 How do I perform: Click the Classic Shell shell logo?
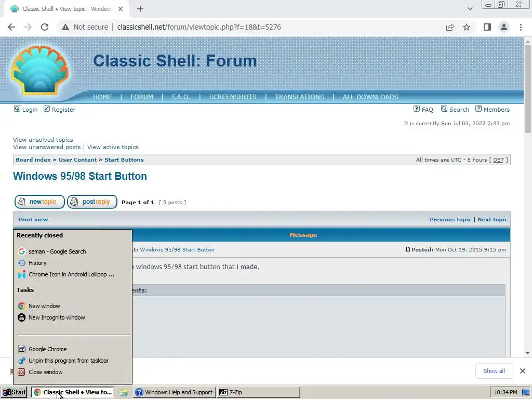[x=39, y=70]
